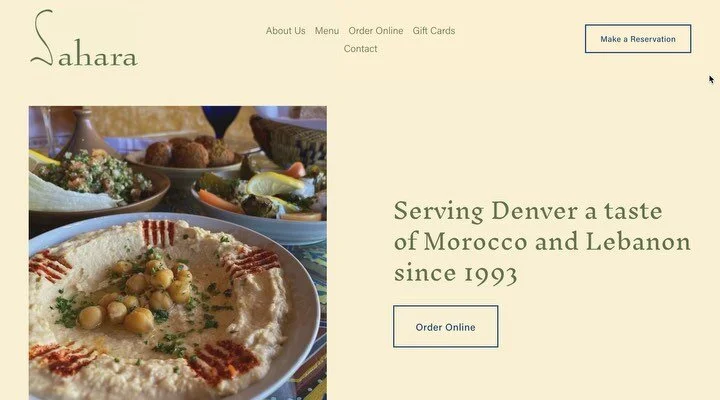This screenshot has height=400, width=720.
Task: Click the blue glass in the photo
Action: (x=221, y=121)
